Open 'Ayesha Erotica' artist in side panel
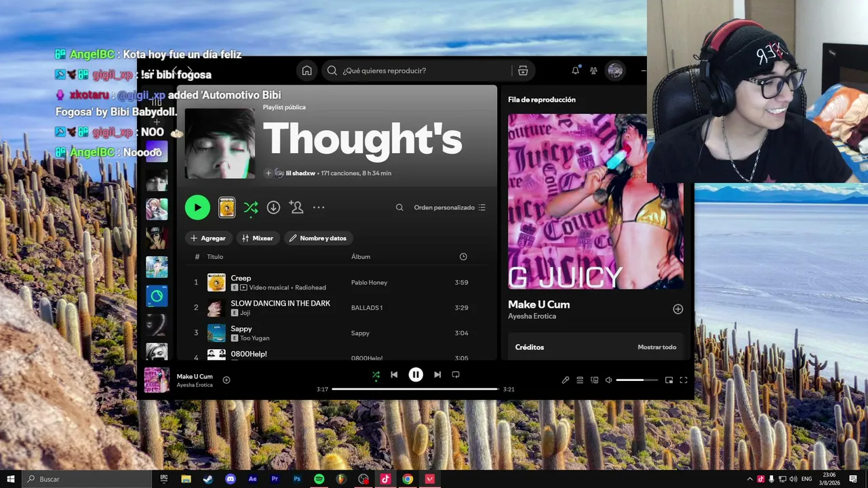The height and width of the screenshot is (488, 868). [x=532, y=317]
